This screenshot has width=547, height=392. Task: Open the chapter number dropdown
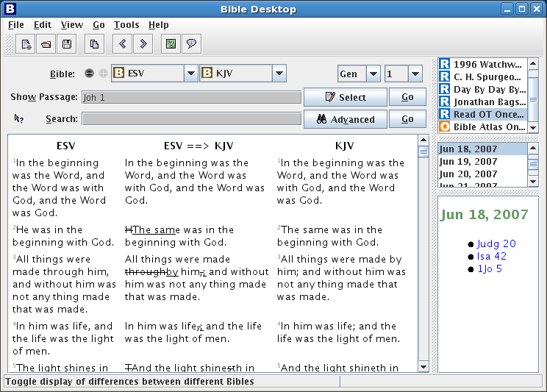coord(415,74)
